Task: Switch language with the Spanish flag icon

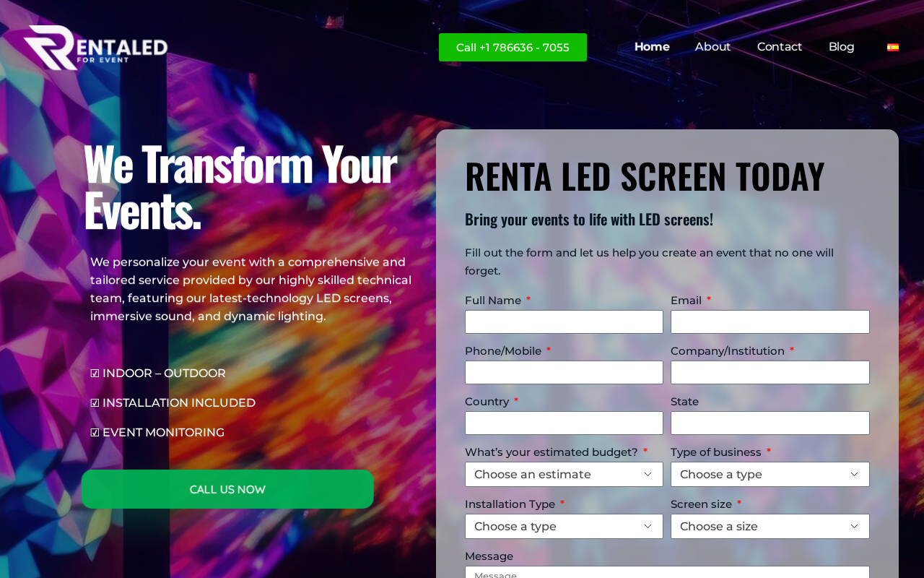Action: [893, 48]
